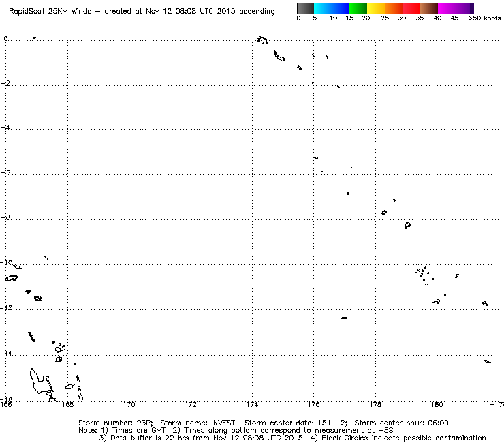Viewport: 504px width, 443px height.
Task: Click the 'Storm center date: 151112;' text
Action: [296, 423]
